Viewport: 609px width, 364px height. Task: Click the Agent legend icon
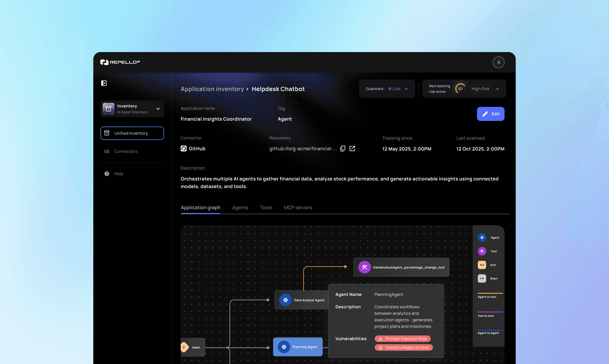(482, 237)
